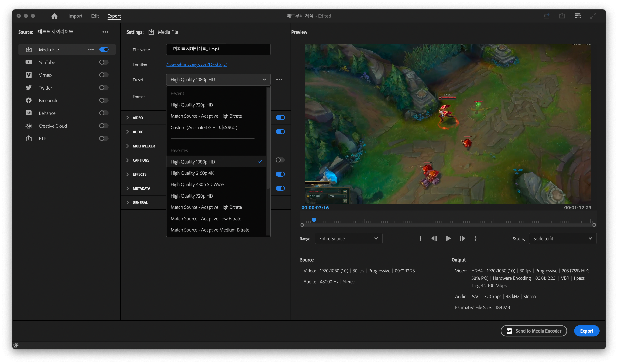The width and height of the screenshot is (618, 364).
Task: Open the Quick Export share icon
Action: point(562,16)
